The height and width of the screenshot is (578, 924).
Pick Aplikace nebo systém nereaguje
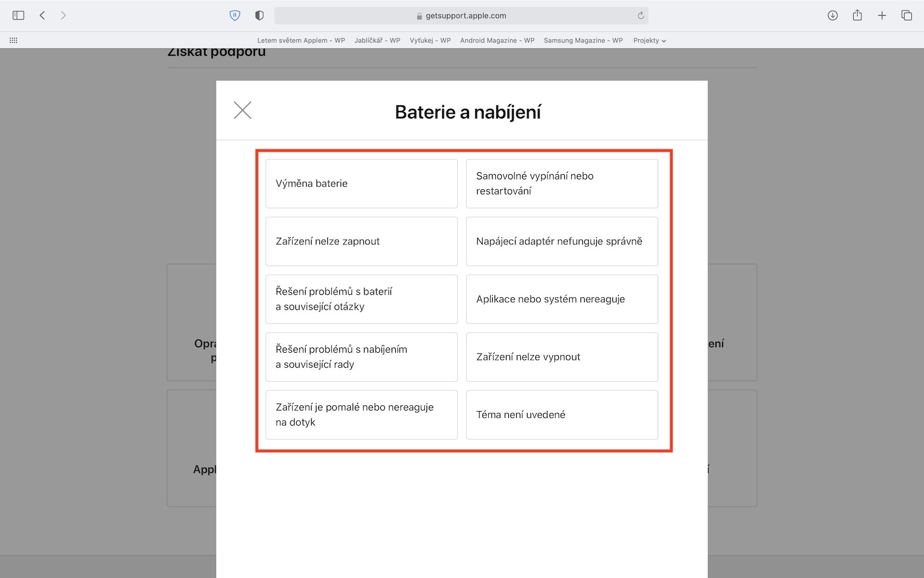point(562,299)
